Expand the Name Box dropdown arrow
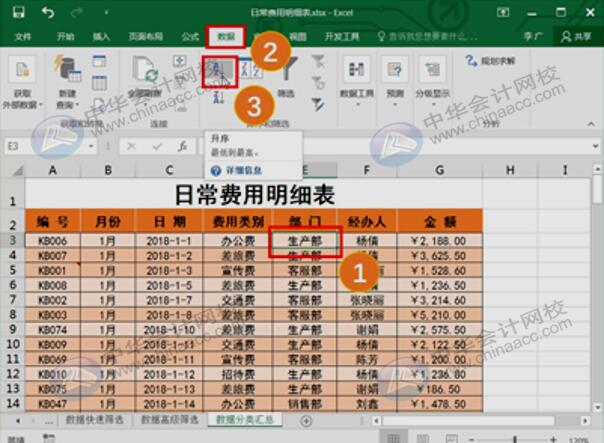The height and width of the screenshot is (443, 604). click(91, 146)
